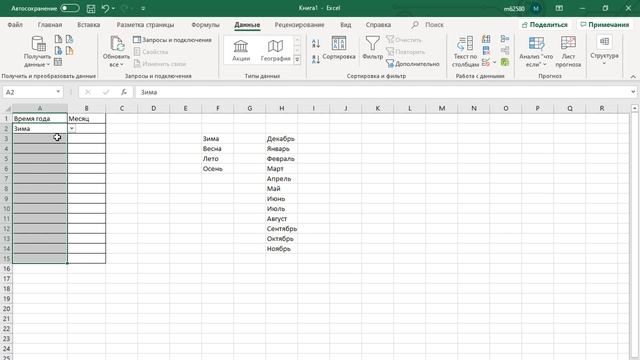This screenshot has height=360, width=640.
Task: Click the formula bar containing Зима
Action: pos(382,92)
